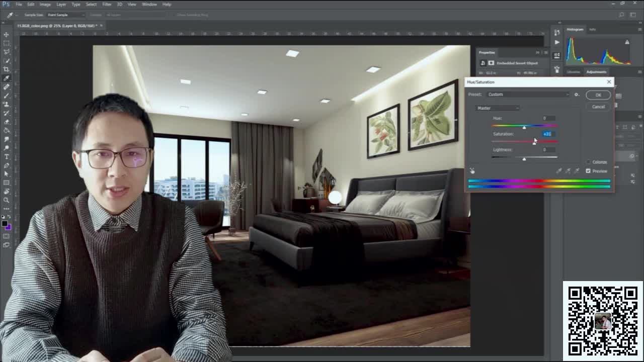
Task: Select the Crop tool
Action: pyautogui.click(x=7, y=69)
